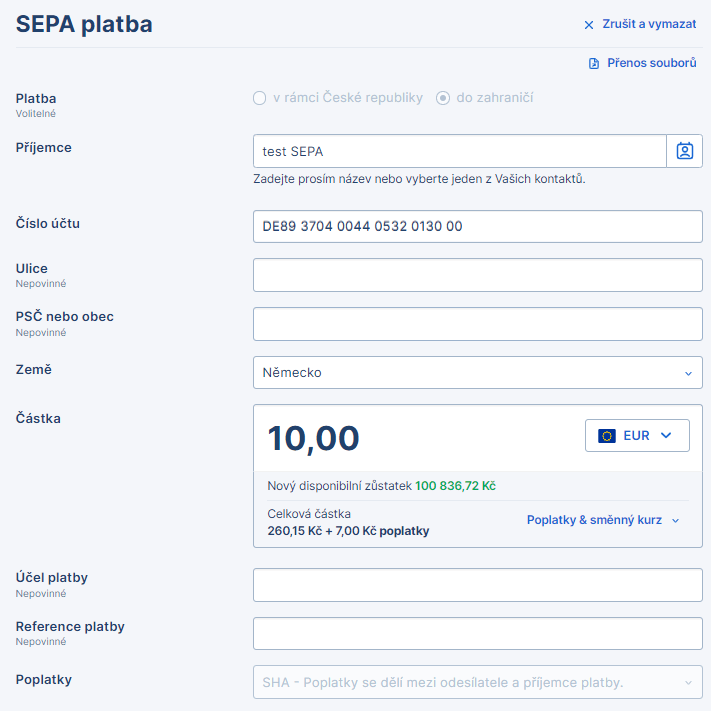Focus the Účel platby input field
711x711 pixels.
tap(477, 585)
